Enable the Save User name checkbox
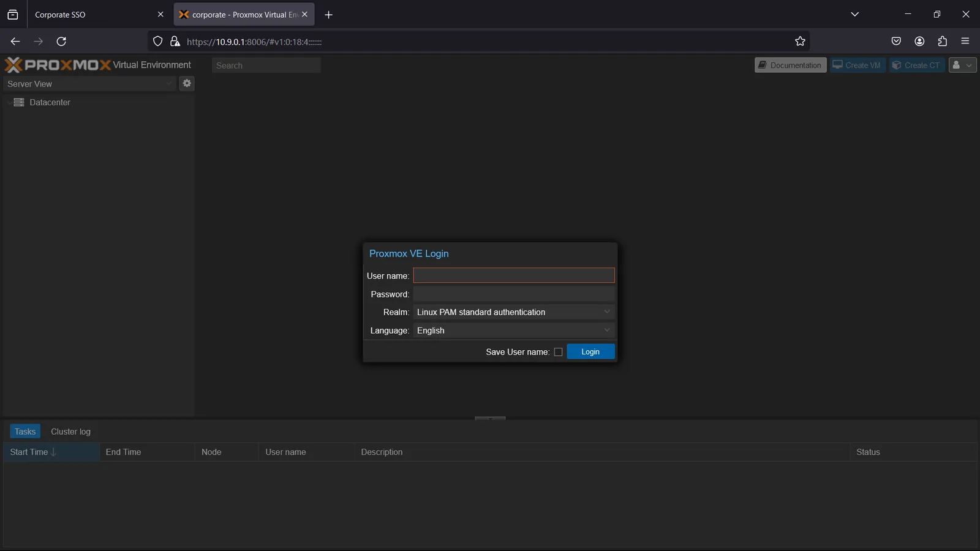Image resolution: width=980 pixels, height=551 pixels. pos(558,352)
